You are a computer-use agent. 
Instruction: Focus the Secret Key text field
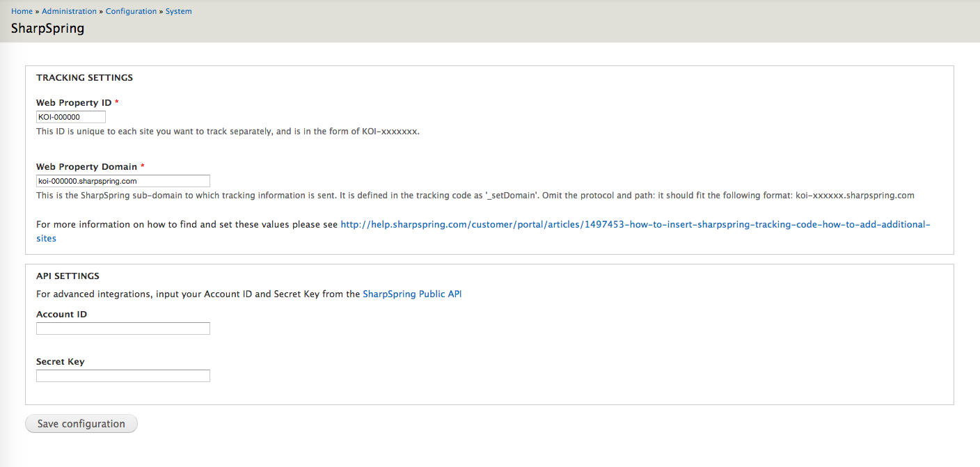[123, 376]
